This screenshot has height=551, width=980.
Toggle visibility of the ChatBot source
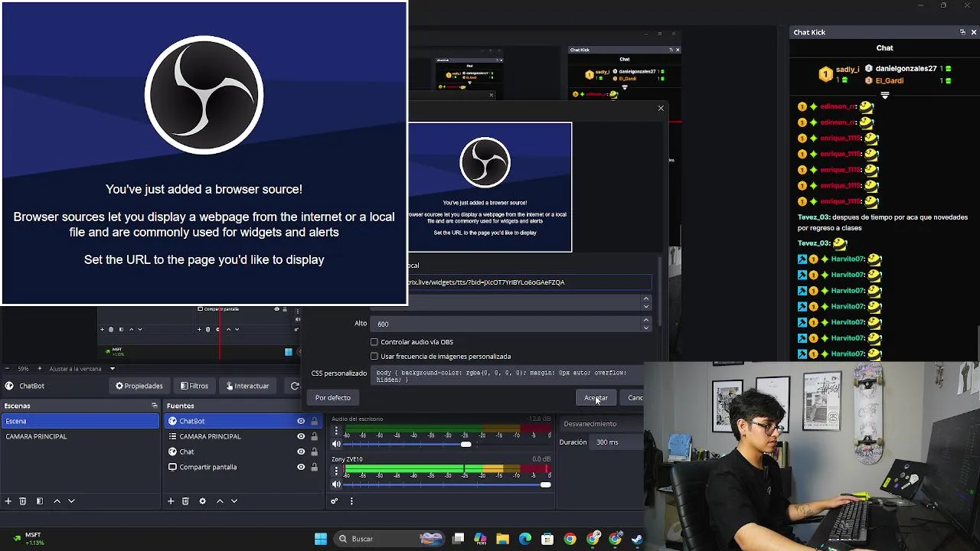[301, 421]
